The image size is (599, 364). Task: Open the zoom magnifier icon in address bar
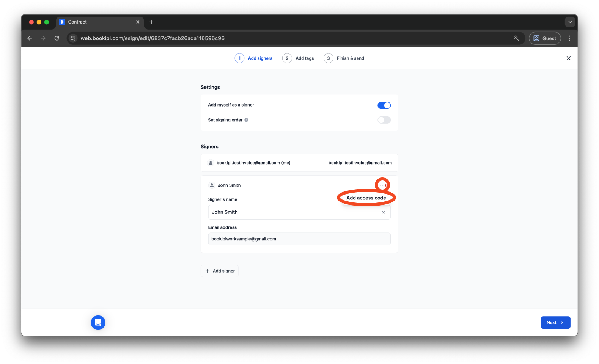(516, 38)
